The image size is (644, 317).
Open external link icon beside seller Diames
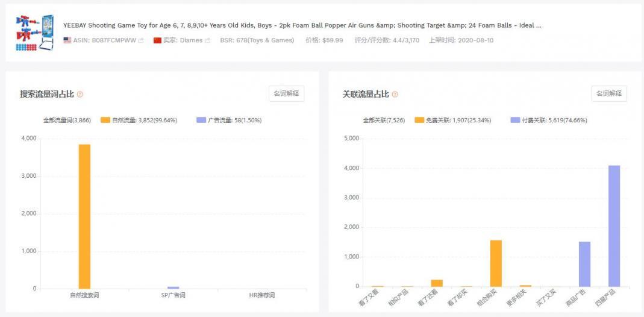[207, 40]
